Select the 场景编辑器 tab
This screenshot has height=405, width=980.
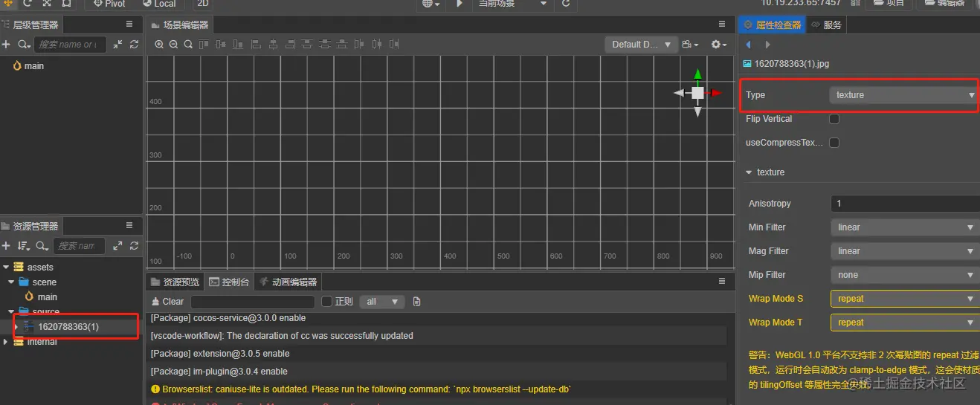179,25
